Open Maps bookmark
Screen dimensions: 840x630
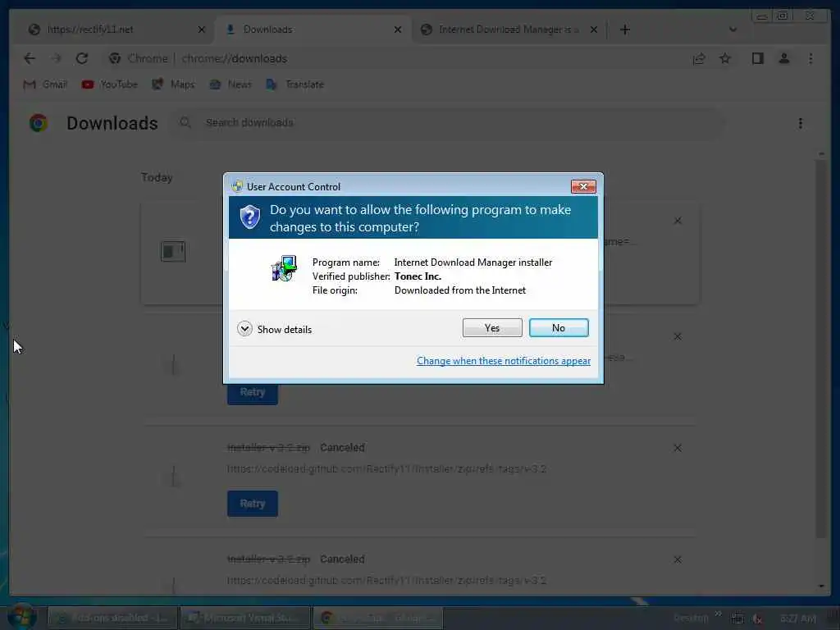(x=173, y=84)
